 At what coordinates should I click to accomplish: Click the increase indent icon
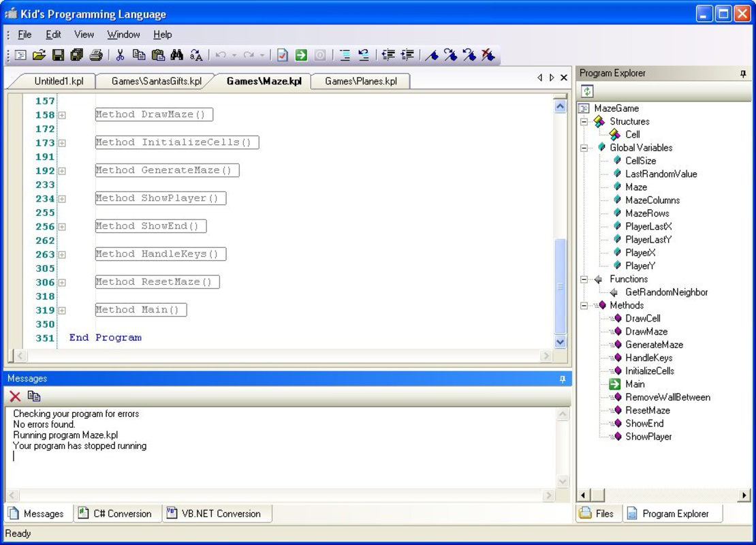[x=407, y=55]
